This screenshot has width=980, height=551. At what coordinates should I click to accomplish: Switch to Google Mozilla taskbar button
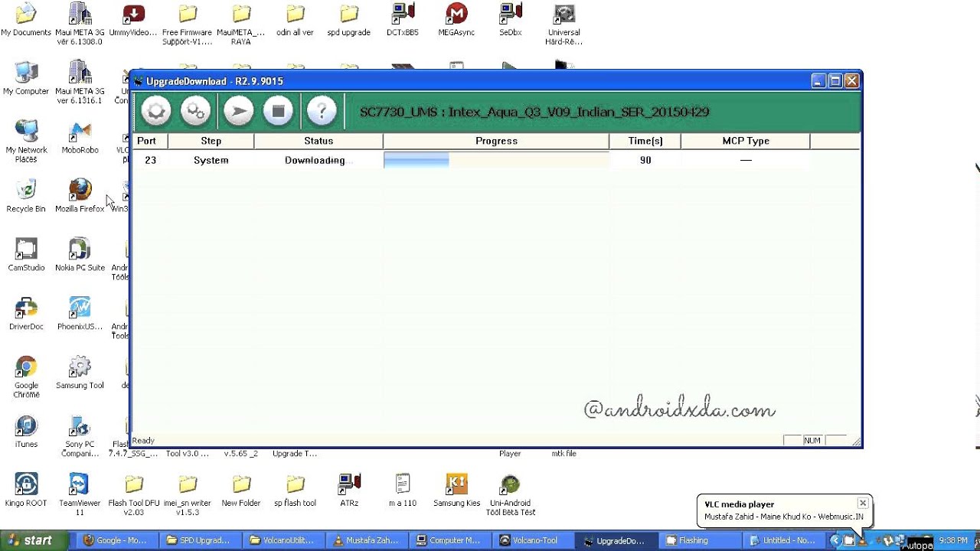point(115,540)
